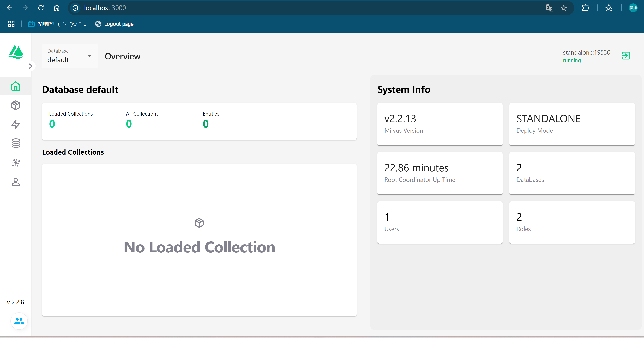Open the Users person icon in sidebar
Screen dimensions: 644x338
pyautogui.click(x=15, y=182)
